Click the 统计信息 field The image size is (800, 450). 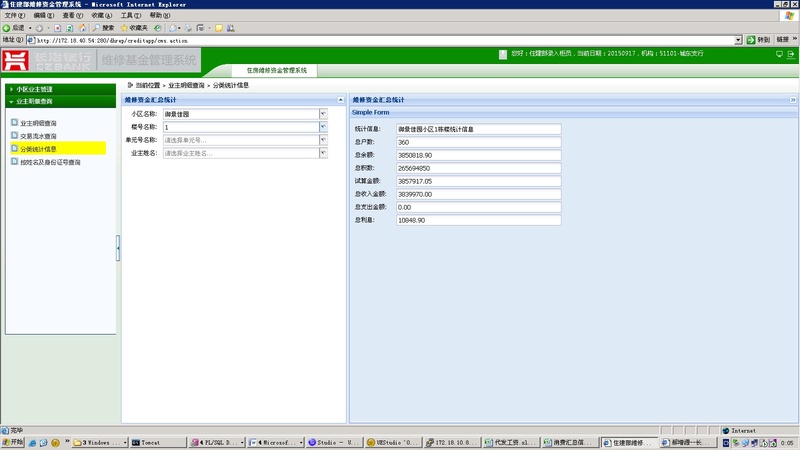[x=479, y=129]
